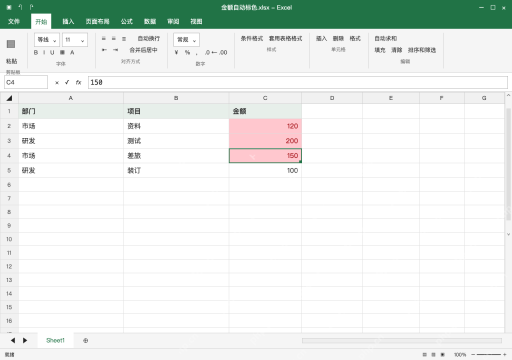Screen dimensions: 512x360
Task: Click the pink cell with value 200
Action: [x=265, y=141]
